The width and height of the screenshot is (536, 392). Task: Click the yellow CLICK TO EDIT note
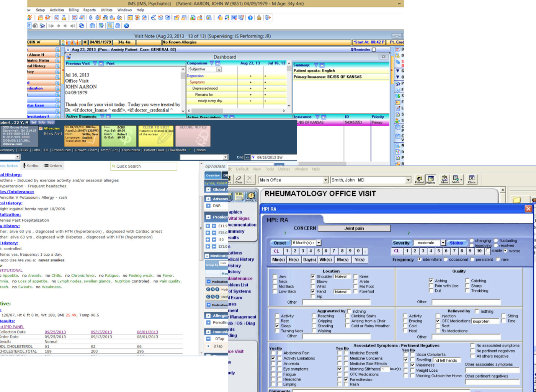point(155,136)
